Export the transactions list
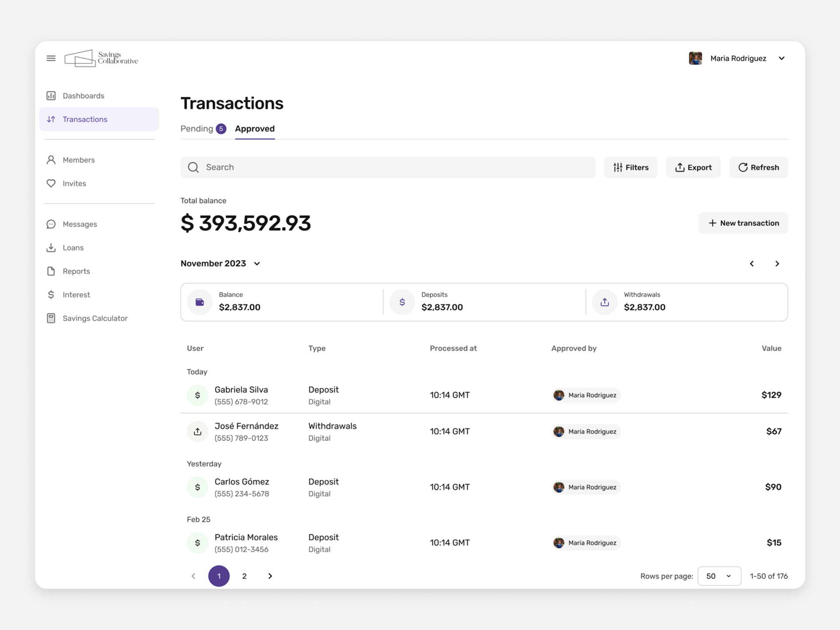The image size is (840, 630). [x=693, y=168]
